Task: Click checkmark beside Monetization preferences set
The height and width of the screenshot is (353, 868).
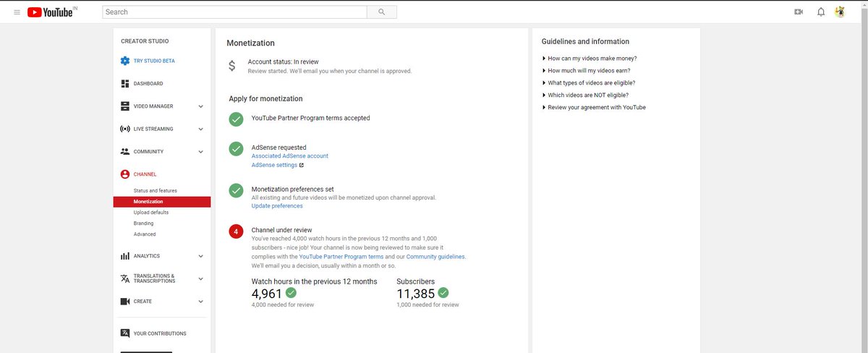Action: click(236, 191)
